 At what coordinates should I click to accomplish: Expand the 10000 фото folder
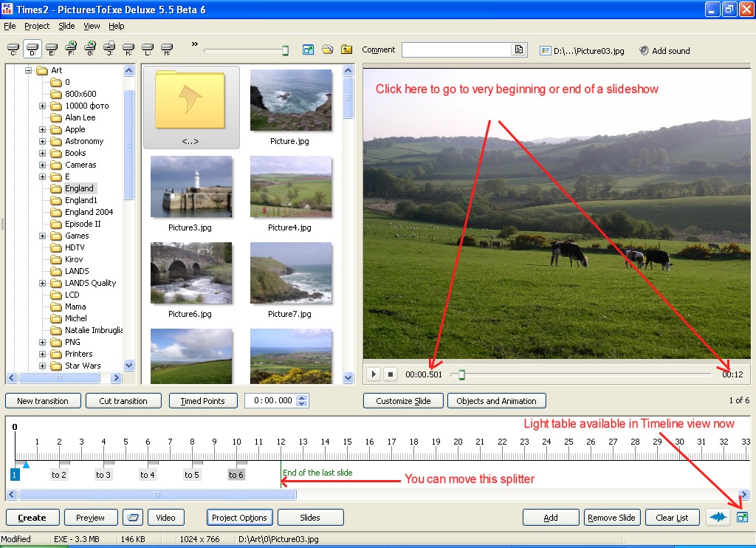(x=42, y=106)
